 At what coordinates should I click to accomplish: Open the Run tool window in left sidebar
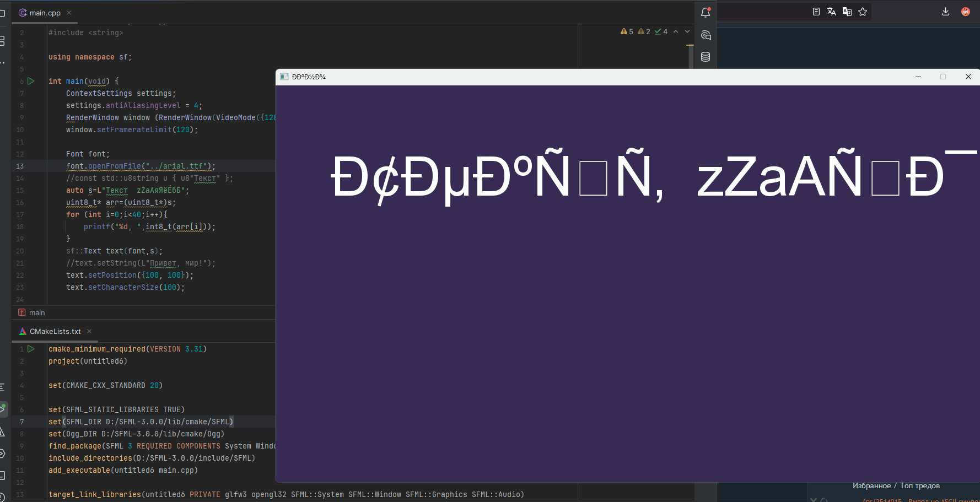3,409
